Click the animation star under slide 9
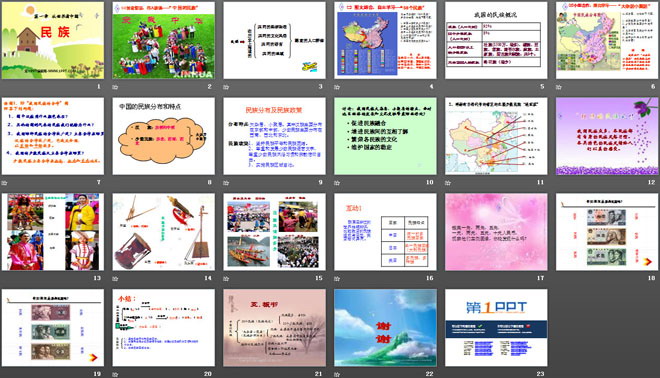Screen dimensions: 660x378 tap(226, 183)
